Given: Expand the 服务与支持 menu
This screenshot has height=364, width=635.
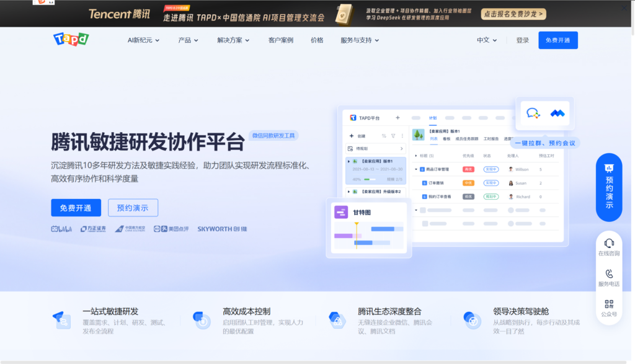Looking at the screenshot, I should tap(360, 40).
